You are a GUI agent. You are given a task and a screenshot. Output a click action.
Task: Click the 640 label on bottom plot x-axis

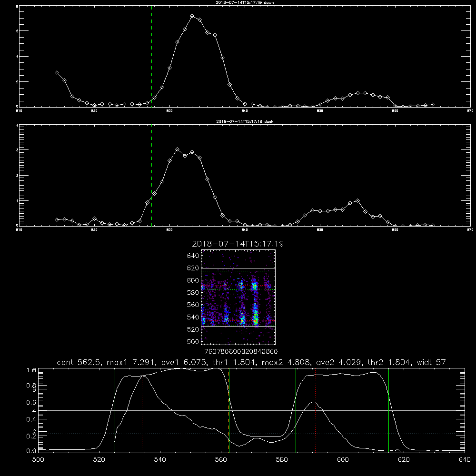(x=465, y=460)
